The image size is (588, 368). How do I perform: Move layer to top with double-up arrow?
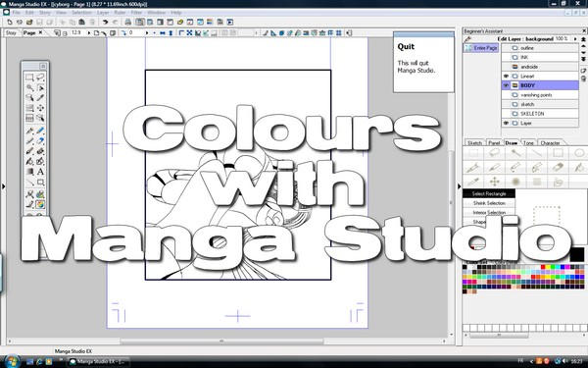[583, 39]
